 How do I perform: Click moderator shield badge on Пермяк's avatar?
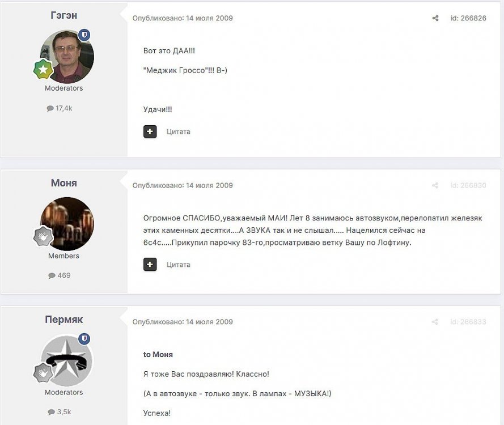[x=84, y=339]
